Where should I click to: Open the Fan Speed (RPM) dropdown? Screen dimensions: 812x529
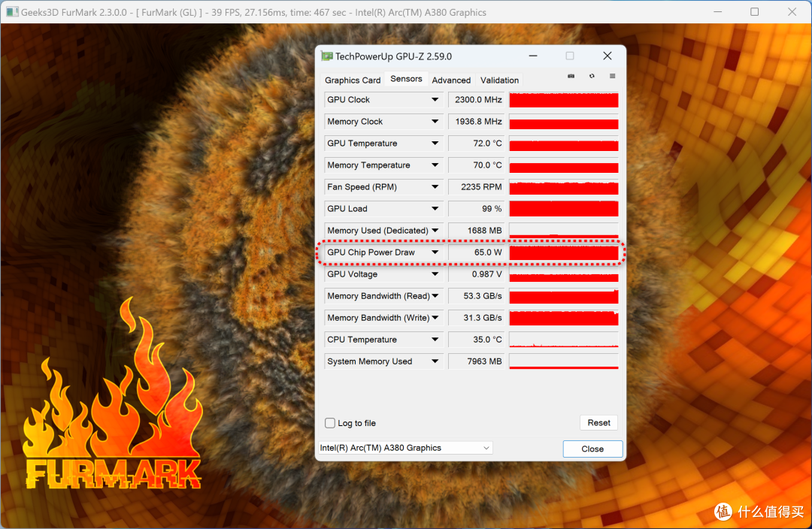435,187
